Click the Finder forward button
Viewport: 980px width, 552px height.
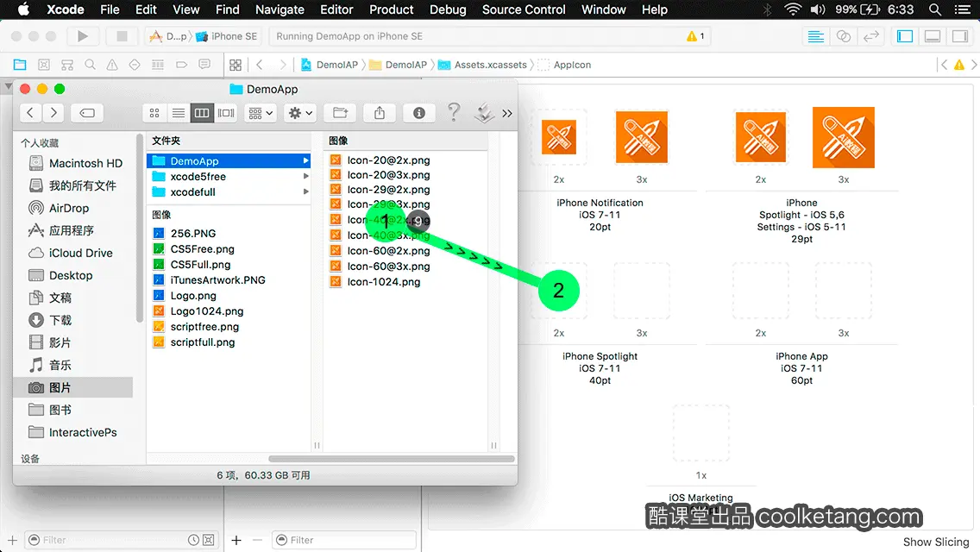pos(53,113)
